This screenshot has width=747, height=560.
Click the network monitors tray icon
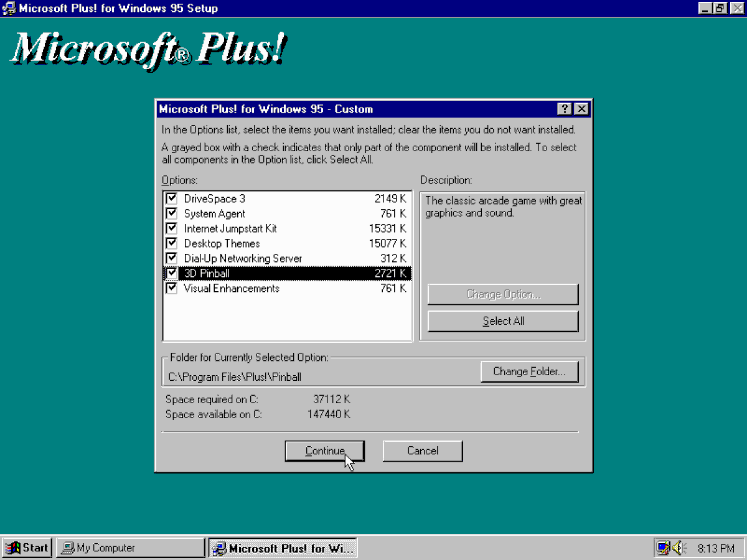(664, 548)
